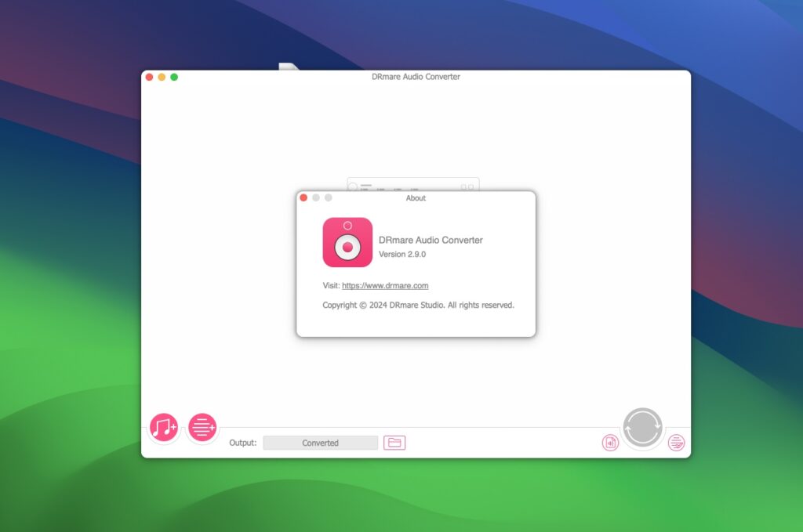
Task: Click the DRmare app icon in About dialog
Action: (347, 243)
